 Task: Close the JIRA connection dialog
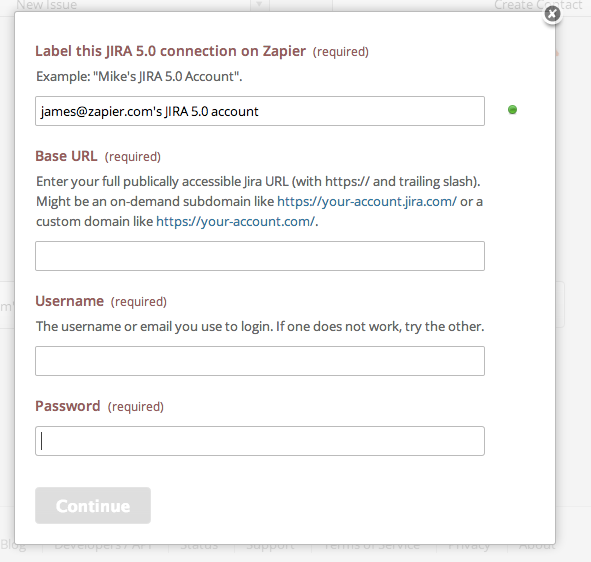click(552, 14)
